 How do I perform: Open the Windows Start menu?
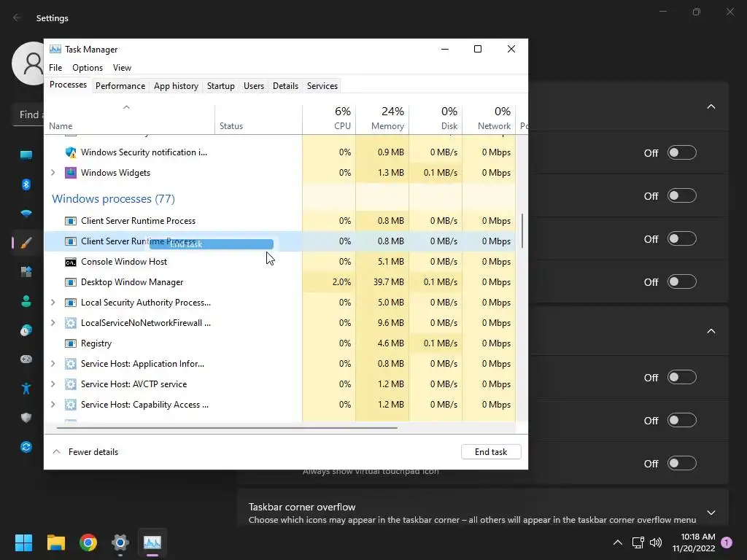[x=23, y=542]
